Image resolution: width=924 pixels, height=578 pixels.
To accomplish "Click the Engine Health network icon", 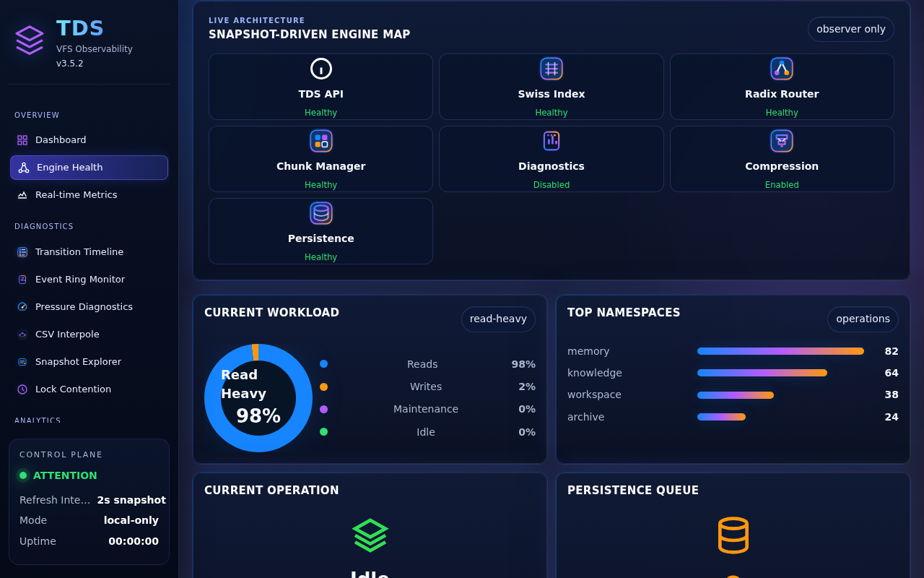I will click(24, 168).
